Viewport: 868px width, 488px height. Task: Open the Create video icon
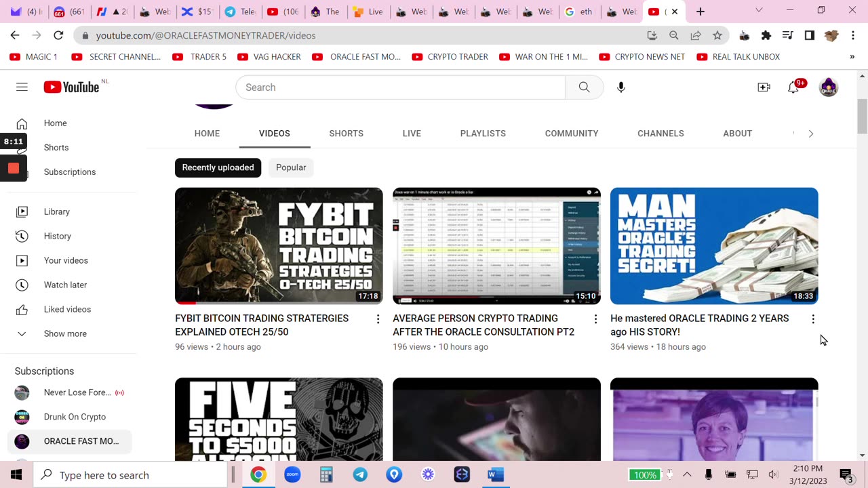pyautogui.click(x=764, y=87)
